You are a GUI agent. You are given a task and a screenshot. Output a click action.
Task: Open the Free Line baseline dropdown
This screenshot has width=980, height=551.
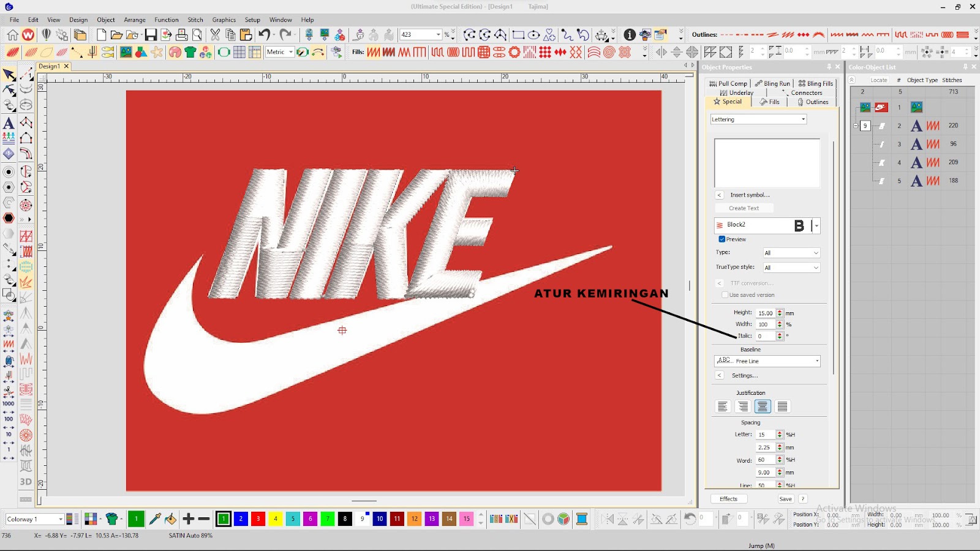(x=816, y=361)
